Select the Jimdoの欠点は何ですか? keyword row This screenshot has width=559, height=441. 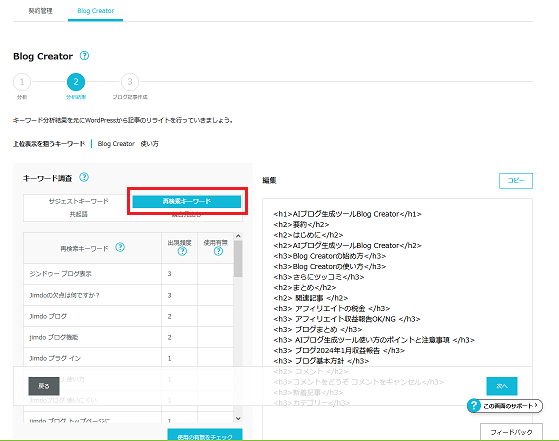coord(128,295)
